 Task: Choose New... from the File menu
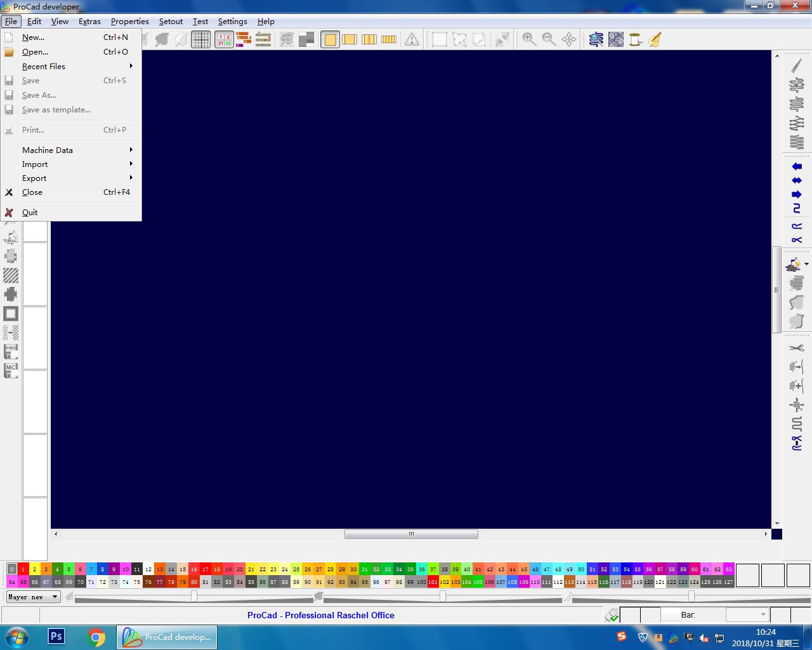pyautogui.click(x=71, y=37)
